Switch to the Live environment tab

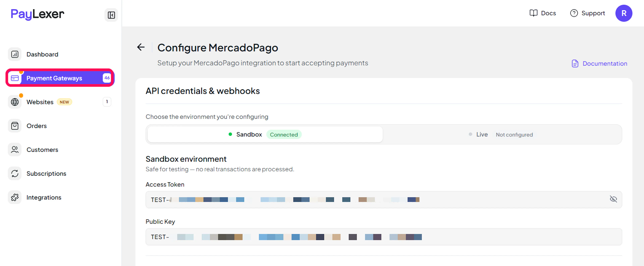click(x=502, y=134)
